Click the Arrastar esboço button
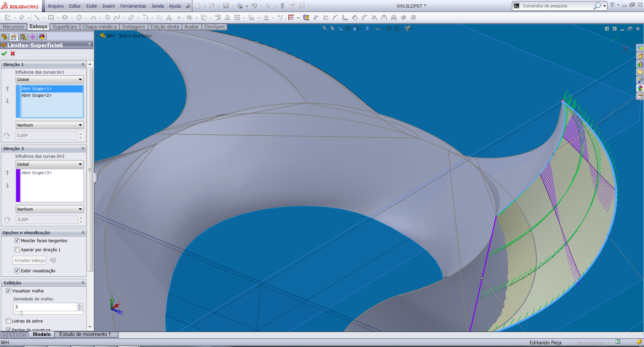The width and height of the screenshot is (644, 347). pos(30,260)
